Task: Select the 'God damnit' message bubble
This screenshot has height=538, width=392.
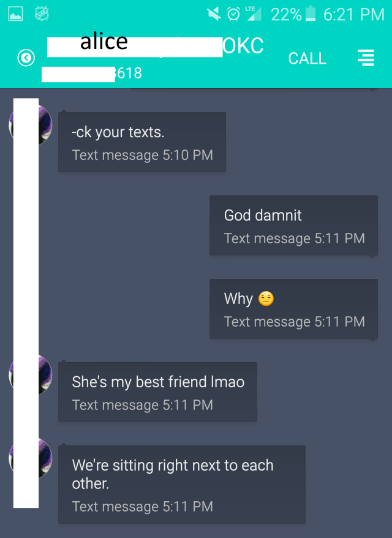Action: tap(293, 225)
